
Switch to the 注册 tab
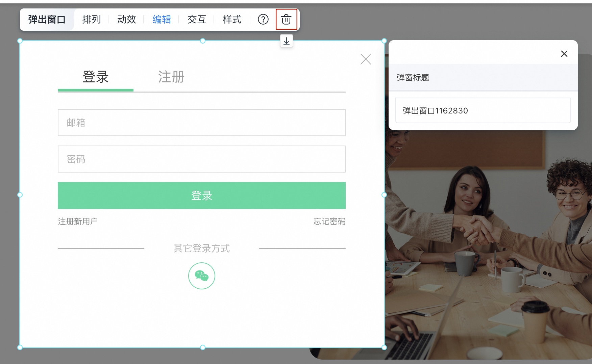[171, 77]
